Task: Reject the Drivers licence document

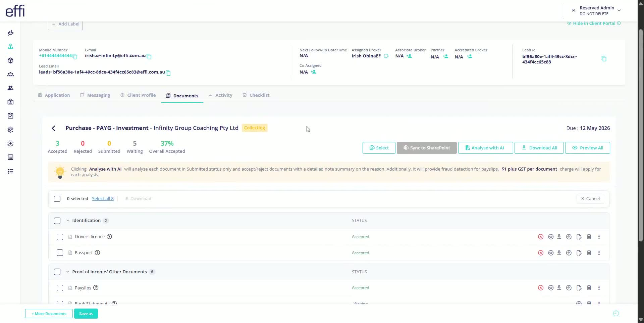Action: (541, 237)
